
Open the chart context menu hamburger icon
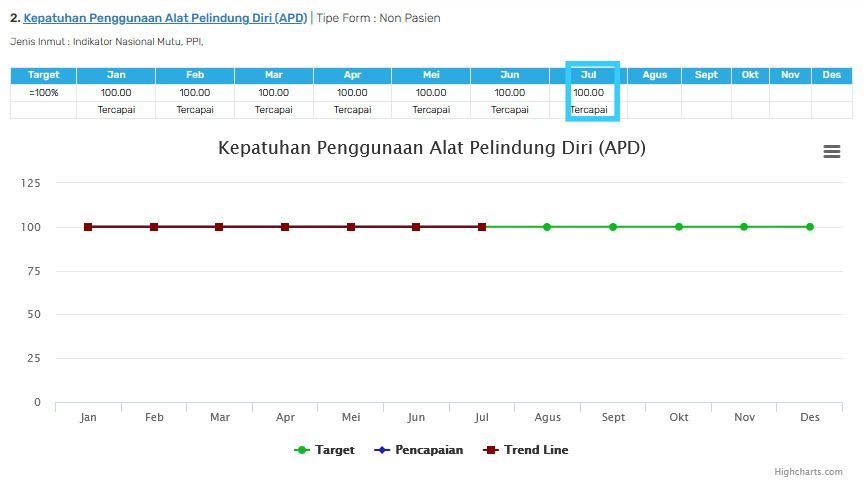[831, 151]
